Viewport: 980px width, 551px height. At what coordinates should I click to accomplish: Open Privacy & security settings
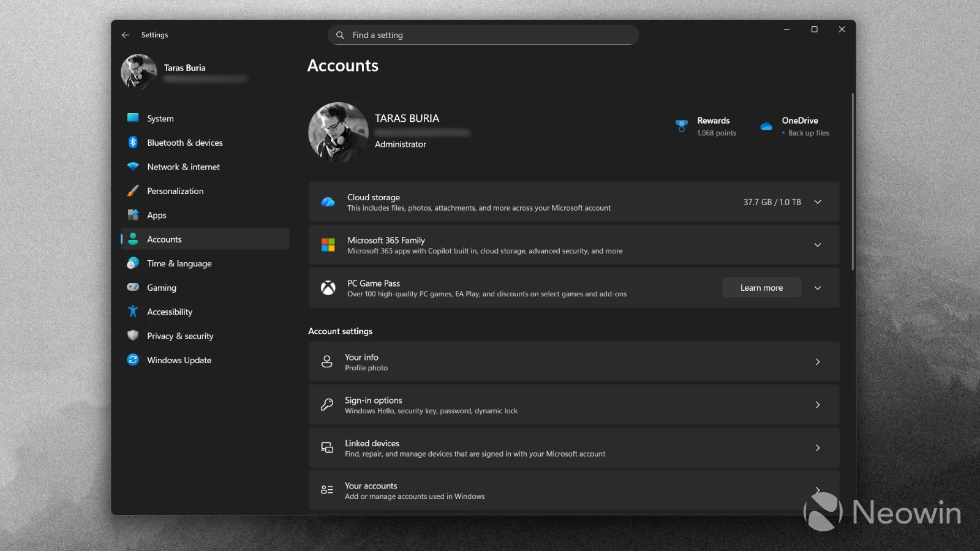[x=179, y=335]
